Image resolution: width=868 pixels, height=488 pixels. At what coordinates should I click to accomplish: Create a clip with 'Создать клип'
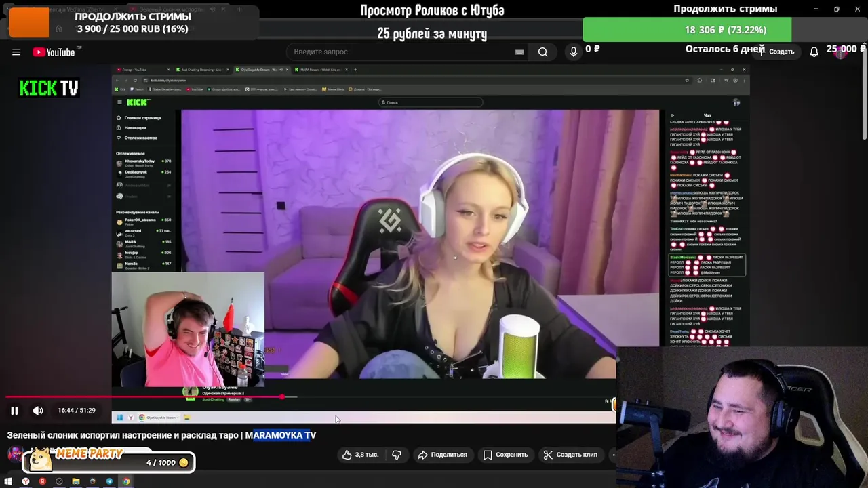[x=570, y=455]
